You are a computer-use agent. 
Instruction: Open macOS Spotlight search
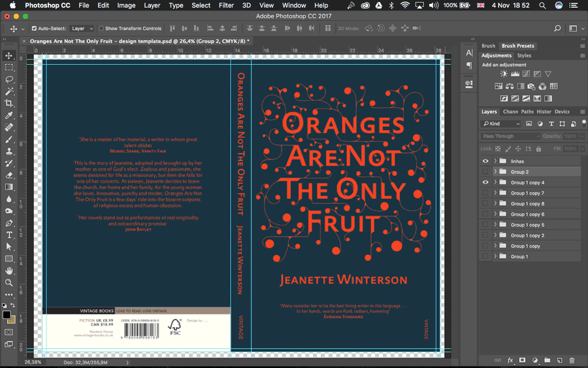[542, 5]
